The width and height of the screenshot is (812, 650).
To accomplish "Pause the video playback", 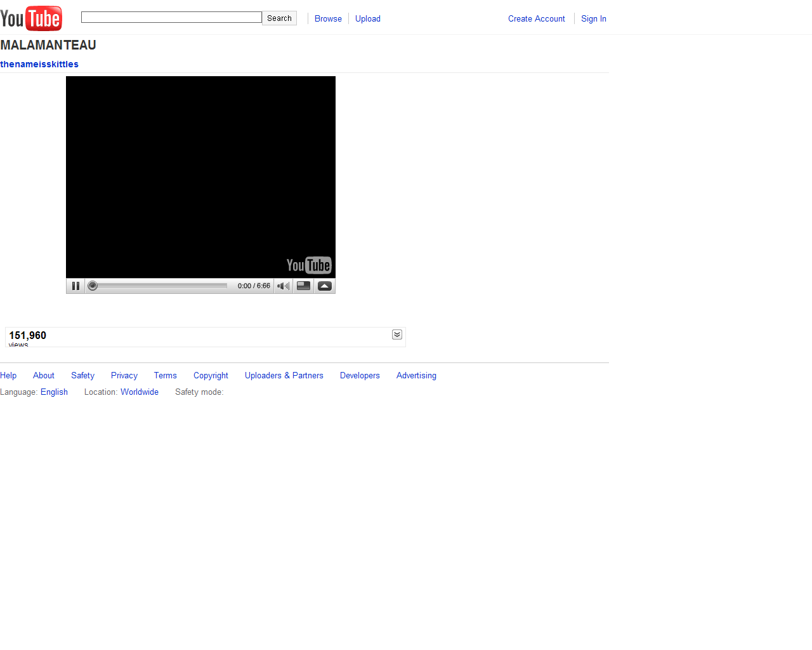I will pos(75,286).
